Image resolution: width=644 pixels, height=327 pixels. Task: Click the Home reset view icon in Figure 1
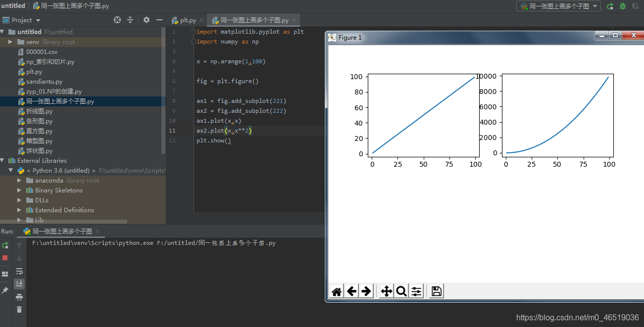coord(337,291)
